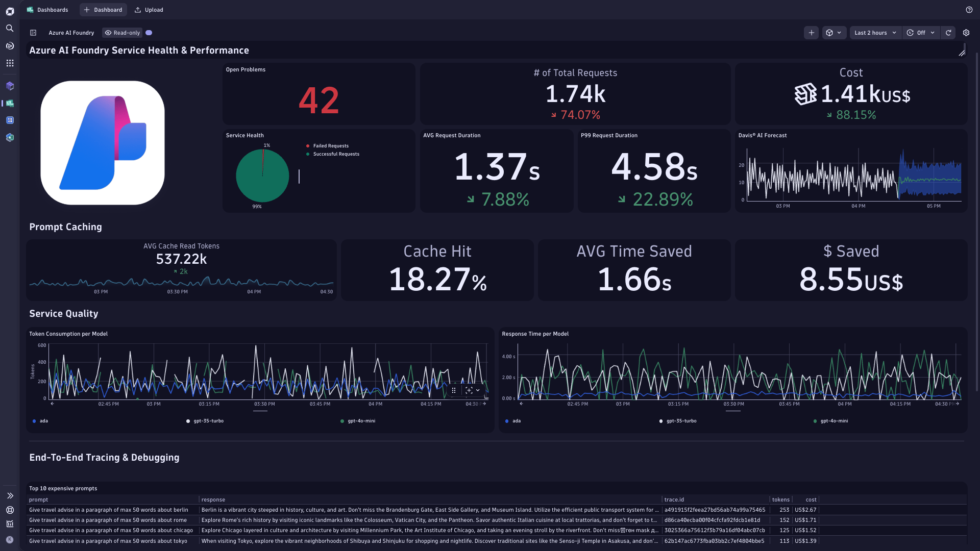This screenshot has width=980, height=551.
Task: Open the Davis CoPilot play-circle icon
Action: pyautogui.click(x=10, y=46)
